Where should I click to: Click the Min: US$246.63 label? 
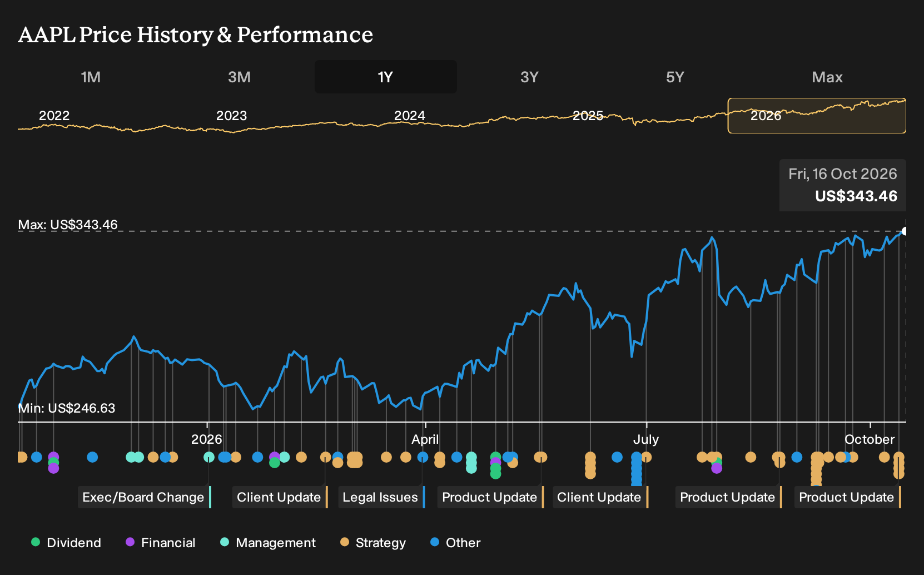click(67, 408)
